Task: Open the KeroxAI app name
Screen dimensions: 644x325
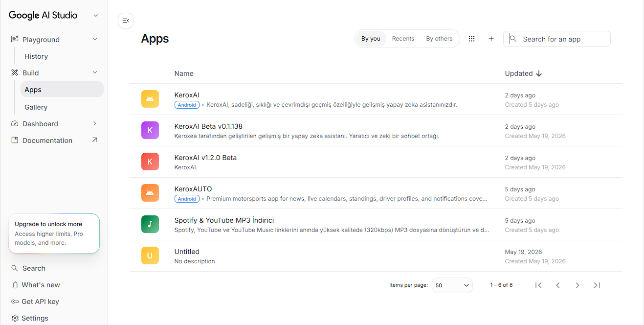Action: point(187,95)
